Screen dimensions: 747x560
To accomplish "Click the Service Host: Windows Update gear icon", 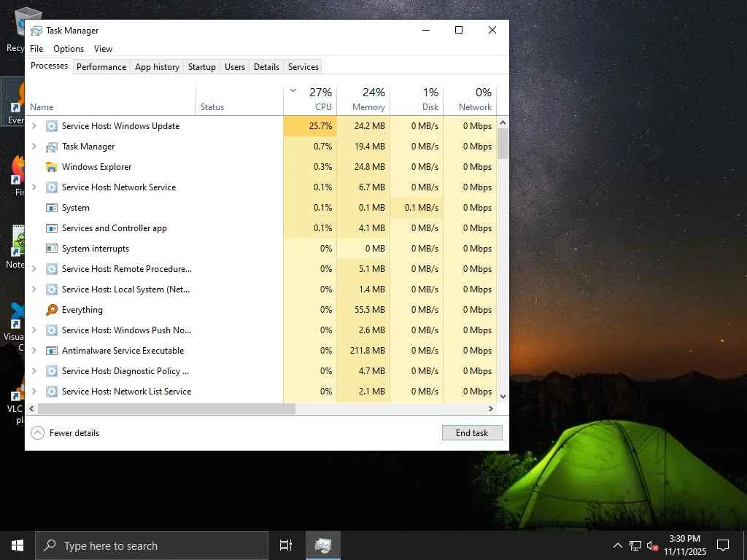I will 52,126.
